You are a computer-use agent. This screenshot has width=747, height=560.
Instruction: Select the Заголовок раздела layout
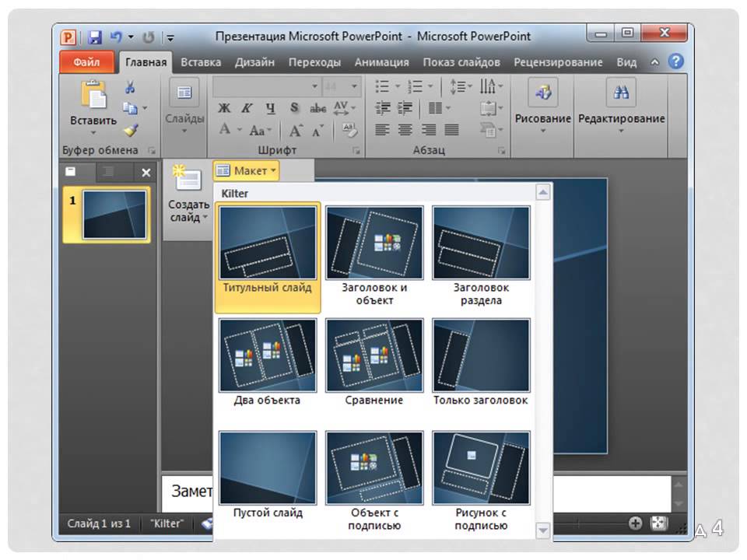[x=481, y=257]
